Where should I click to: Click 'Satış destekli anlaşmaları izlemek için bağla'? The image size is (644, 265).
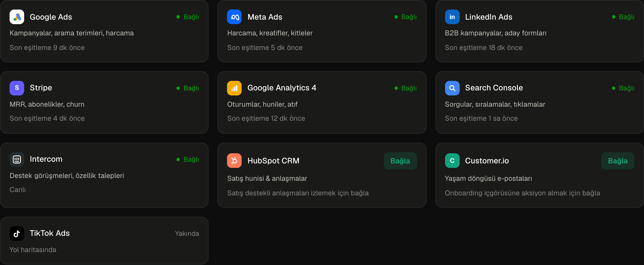click(298, 193)
